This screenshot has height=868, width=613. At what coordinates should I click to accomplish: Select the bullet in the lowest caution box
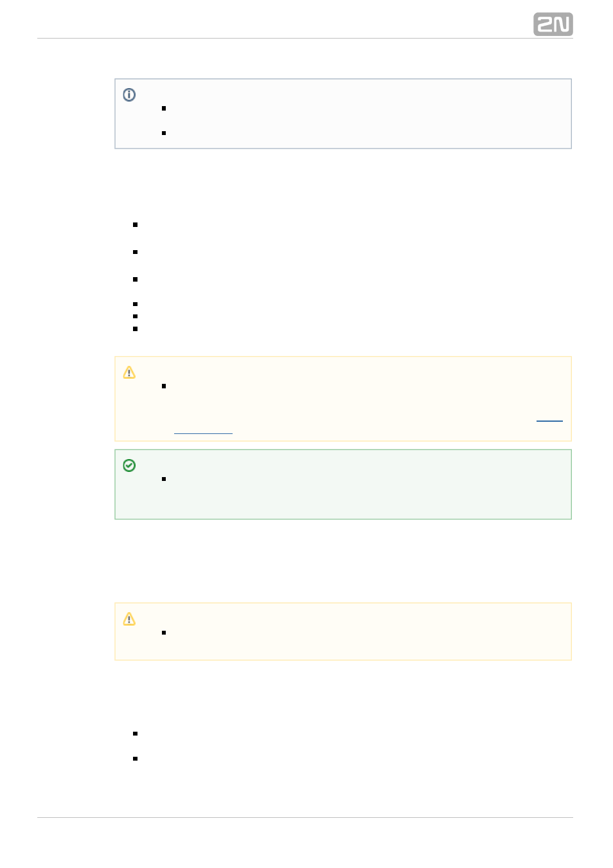coord(164,632)
